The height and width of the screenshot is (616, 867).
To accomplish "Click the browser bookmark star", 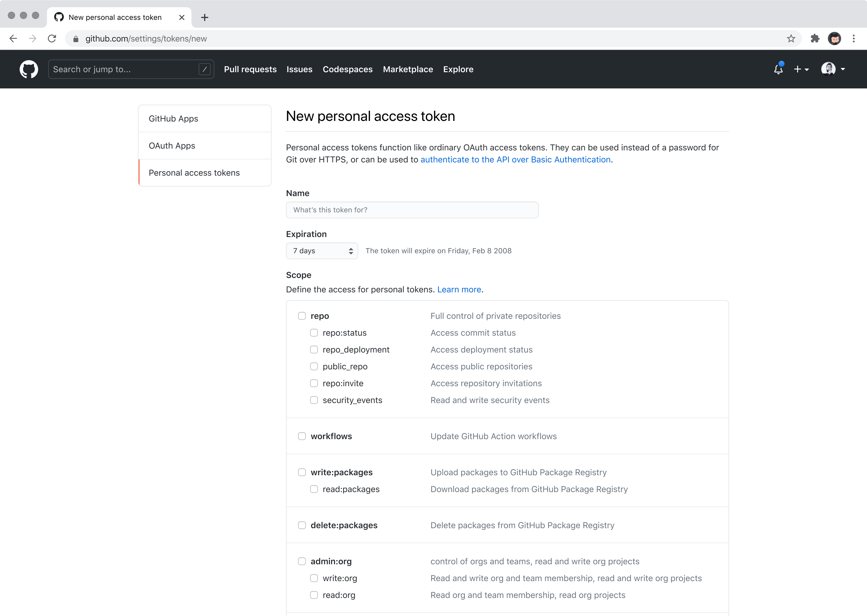I will [791, 38].
